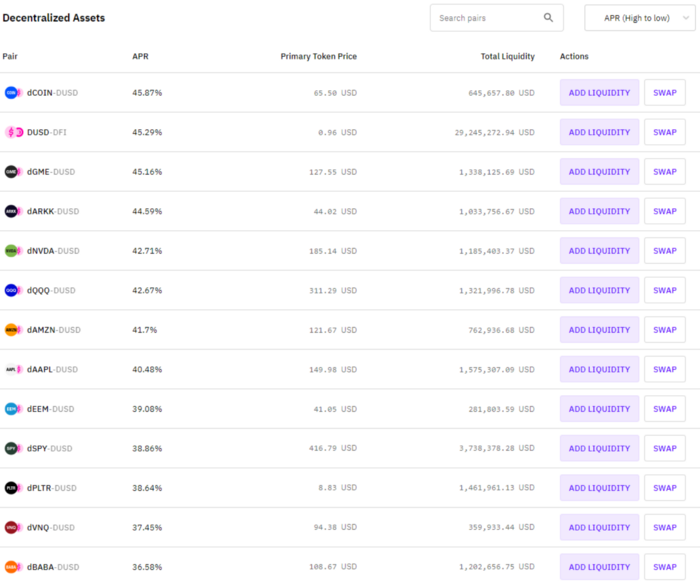Click the dEEM-DUSD pair token icon

(x=13, y=409)
